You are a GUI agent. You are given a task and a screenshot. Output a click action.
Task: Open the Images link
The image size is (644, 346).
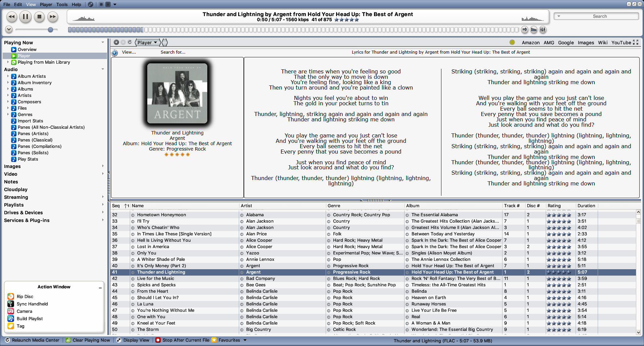click(586, 43)
